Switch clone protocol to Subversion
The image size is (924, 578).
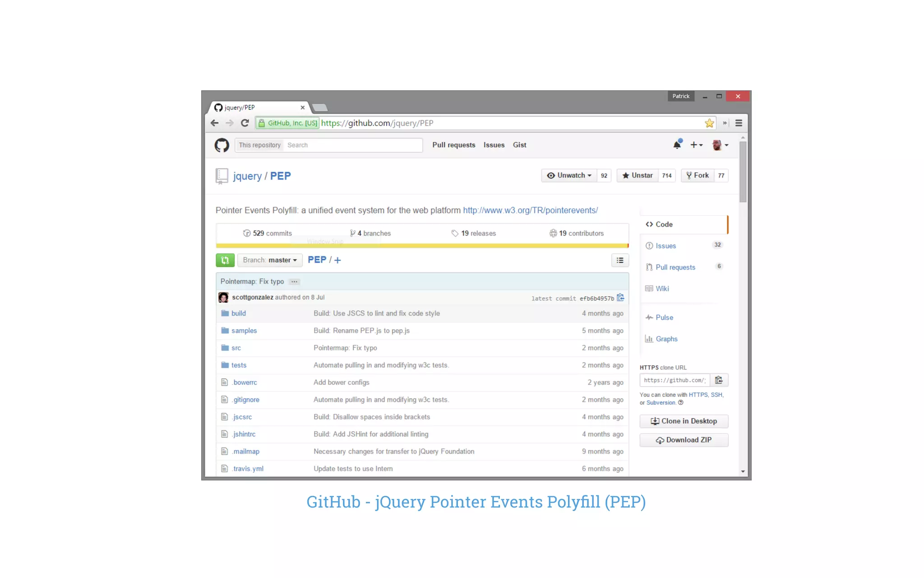[661, 403]
